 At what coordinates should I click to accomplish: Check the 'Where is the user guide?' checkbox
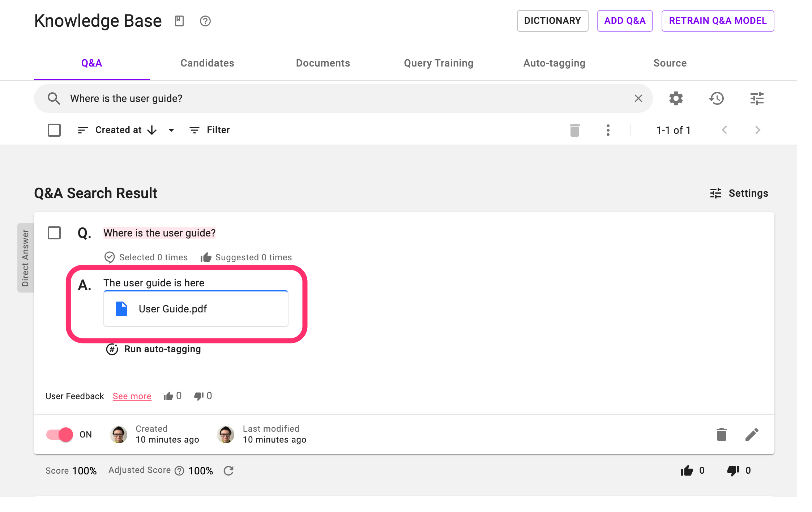54,233
